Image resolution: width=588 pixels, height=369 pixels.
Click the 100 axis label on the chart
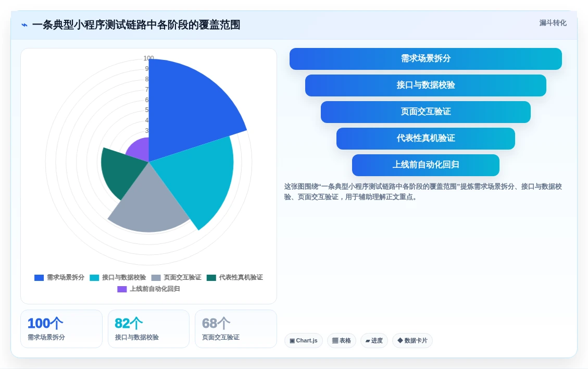click(x=148, y=58)
